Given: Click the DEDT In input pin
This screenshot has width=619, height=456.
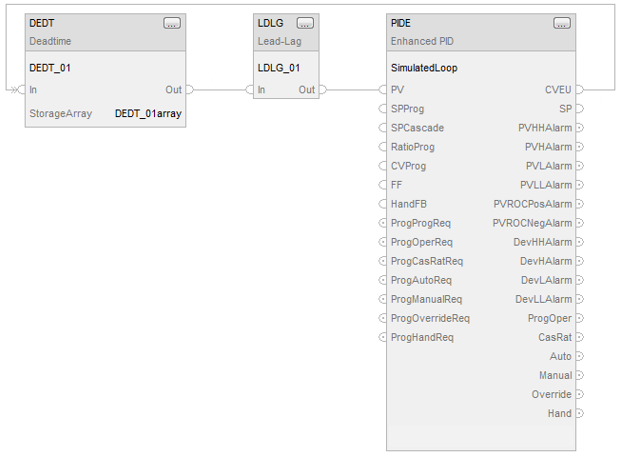Looking at the screenshot, I should coord(21,90).
